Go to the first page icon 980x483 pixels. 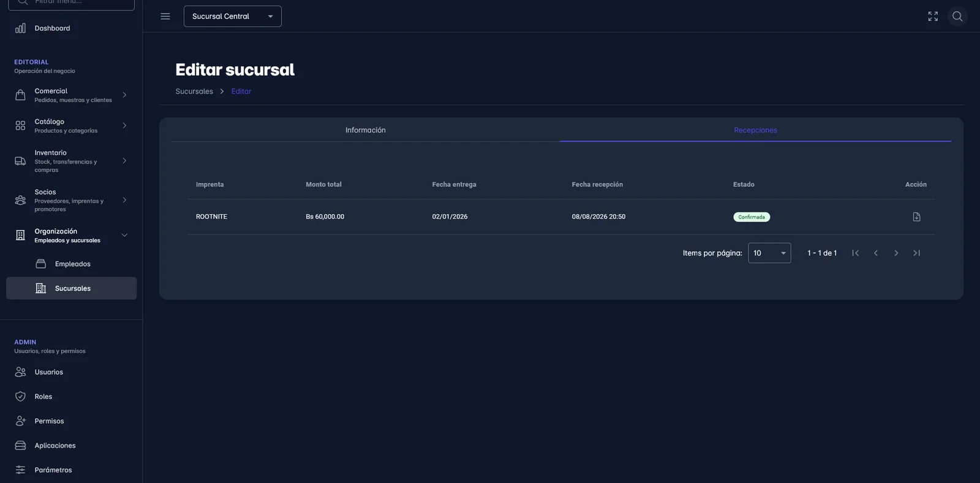pos(855,253)
